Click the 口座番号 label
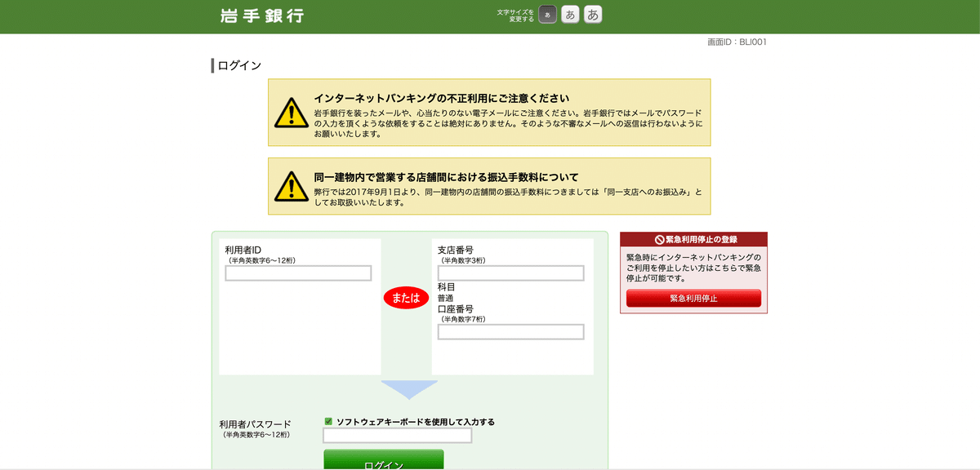Screen dimensions: 980x470 pyautogui.click(x=456, y=309)
